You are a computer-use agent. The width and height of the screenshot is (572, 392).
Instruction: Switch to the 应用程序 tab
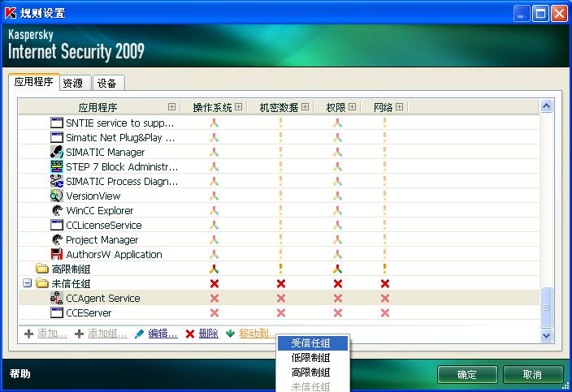click(x=33, y=82)
